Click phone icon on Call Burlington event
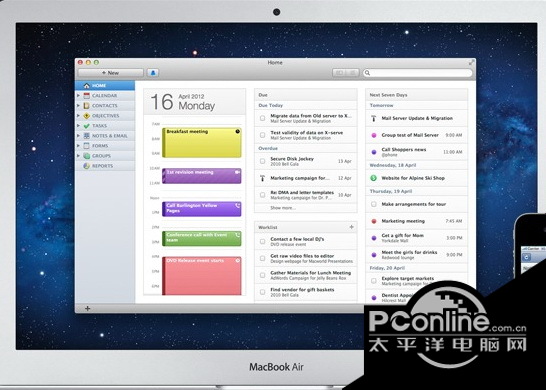 point(237,205)
